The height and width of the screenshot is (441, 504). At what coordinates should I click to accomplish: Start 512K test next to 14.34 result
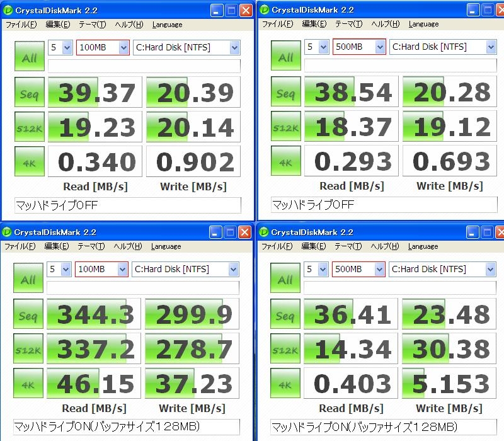click(x=285, y=348)
